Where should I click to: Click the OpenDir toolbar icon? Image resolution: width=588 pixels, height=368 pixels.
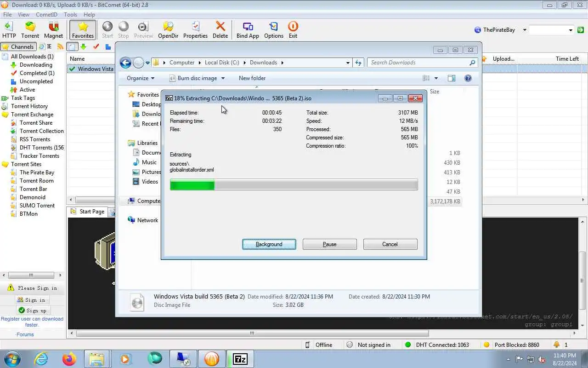click(168, 30)
